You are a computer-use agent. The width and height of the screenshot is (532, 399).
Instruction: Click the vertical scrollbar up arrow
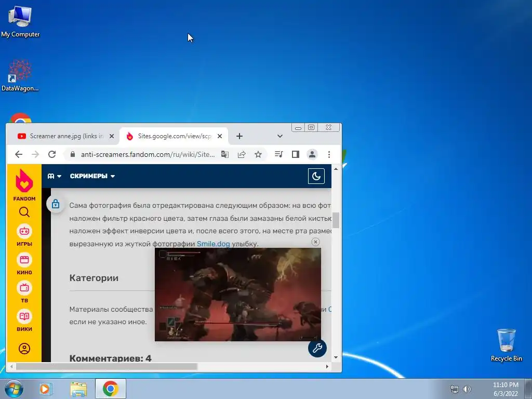(336, 169)
